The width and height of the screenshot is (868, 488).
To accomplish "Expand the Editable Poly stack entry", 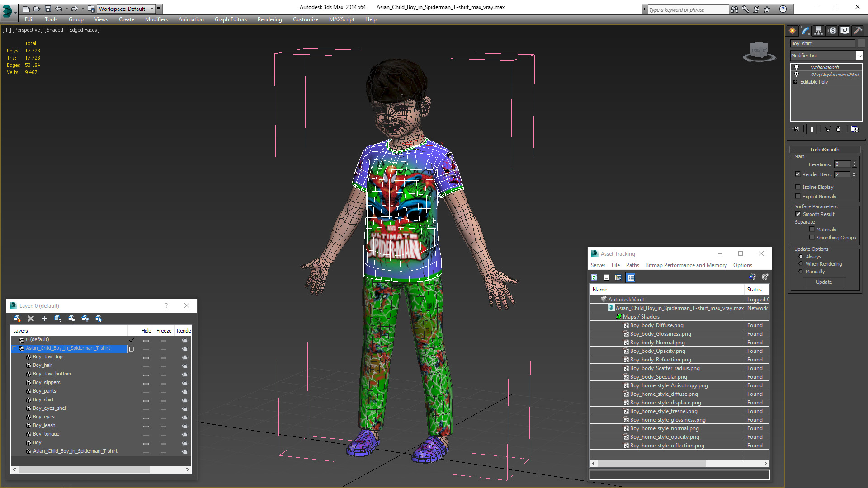I will 795,82.
